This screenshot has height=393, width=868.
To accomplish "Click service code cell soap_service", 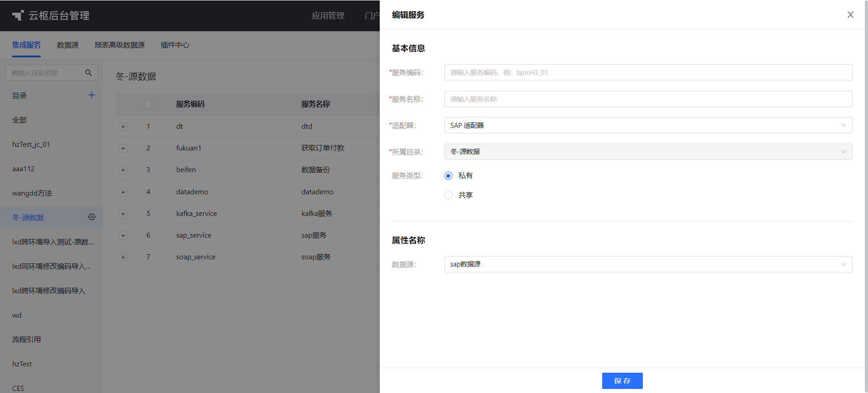I will click(196, 257).
